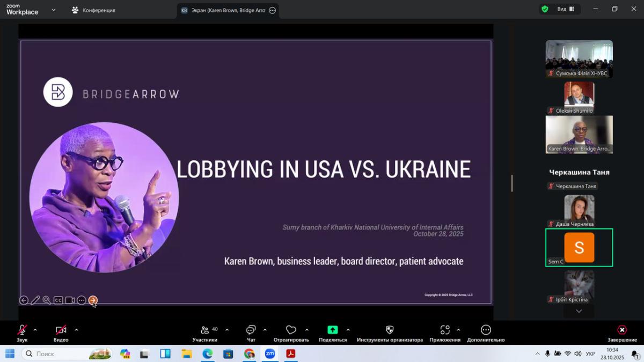This screenshot has height=362, width=644.
Task: Select Karen Brown's video thumbnail
Action: pos(579,135)
